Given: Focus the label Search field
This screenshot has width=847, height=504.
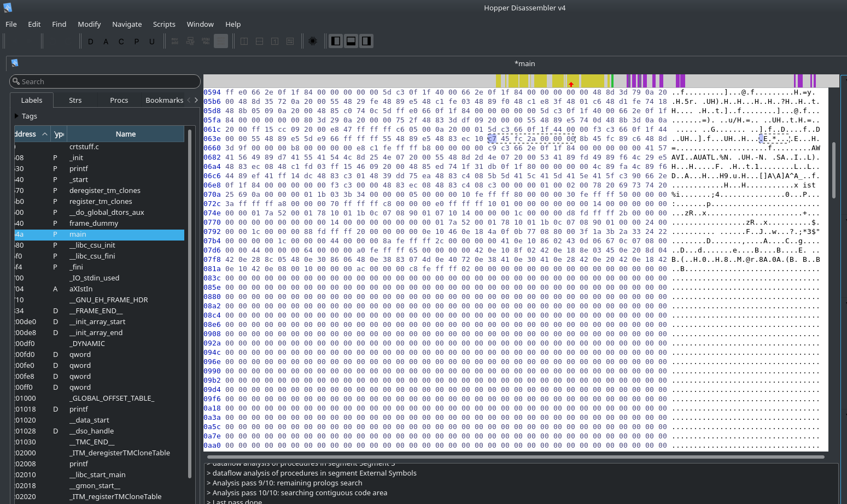Looking at the screenshot, I should (x=105, y=81).
